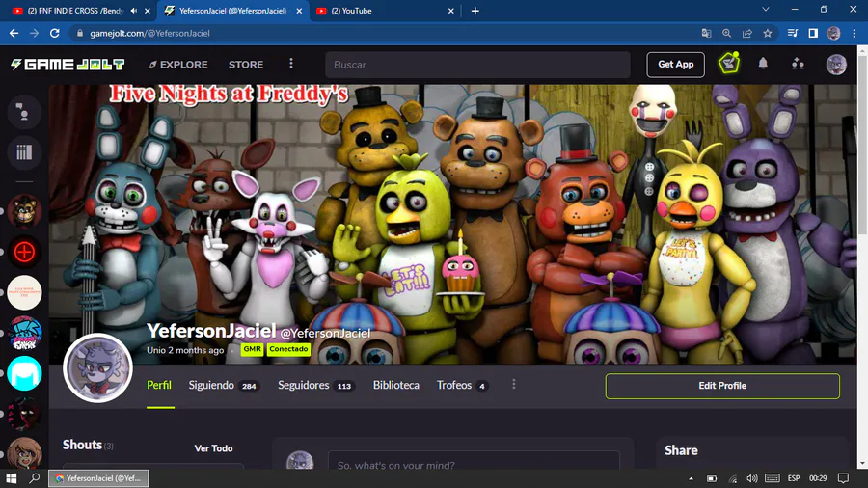
Task: Open the chat sidebar icon
Action: [24, 112]
